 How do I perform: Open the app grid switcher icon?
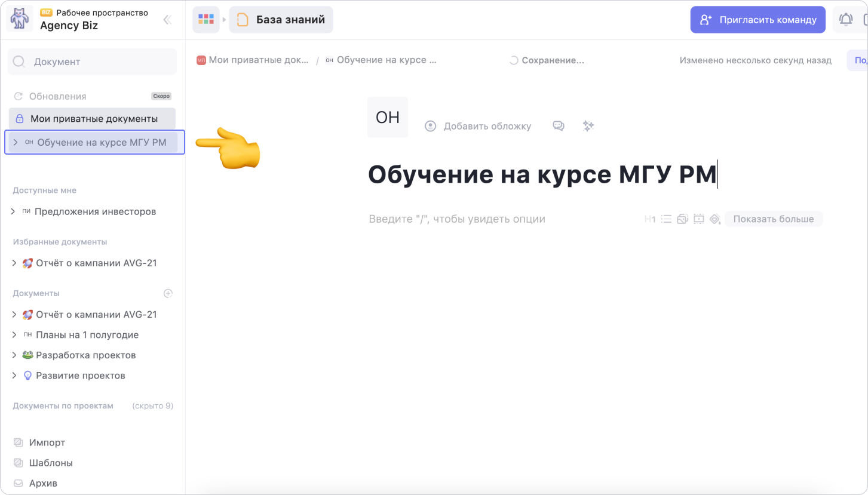206,20
